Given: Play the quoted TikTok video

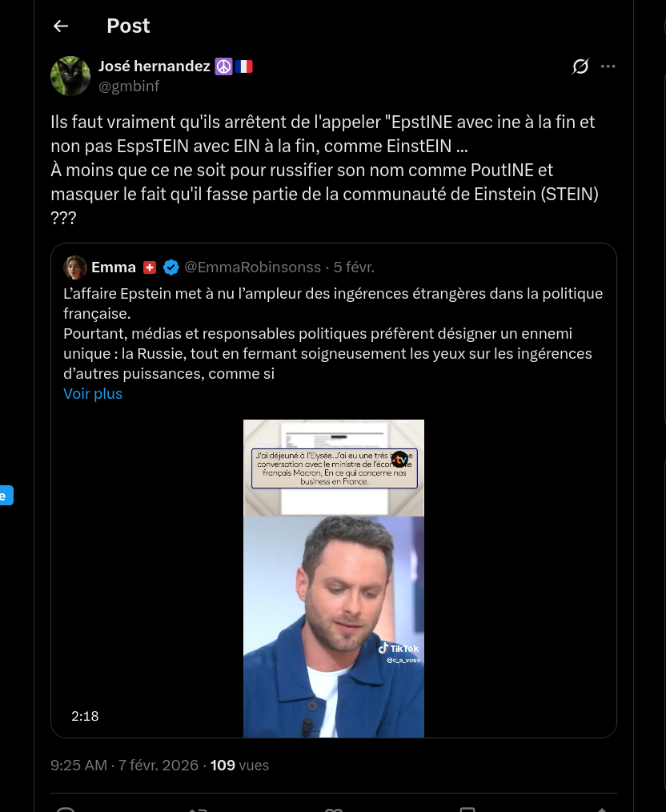Looking at the screenshot, I should pos(334,578).
